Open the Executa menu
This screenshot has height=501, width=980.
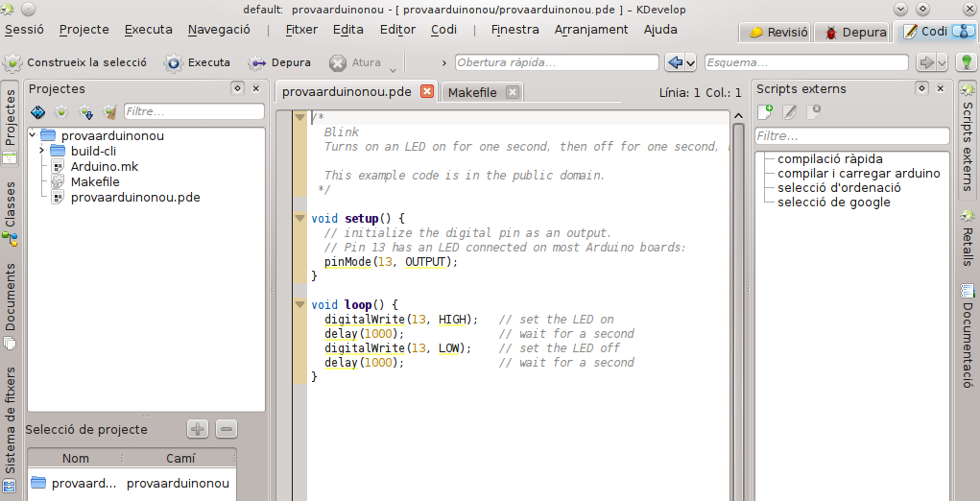click(x=148, y=30)
